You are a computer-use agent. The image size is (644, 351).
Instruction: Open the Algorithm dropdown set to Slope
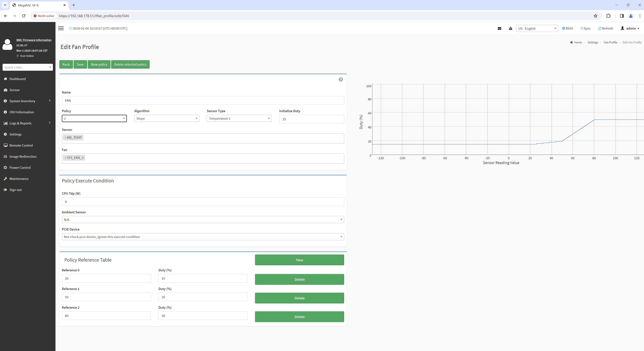pyautogui.click(x=166, y=119)
